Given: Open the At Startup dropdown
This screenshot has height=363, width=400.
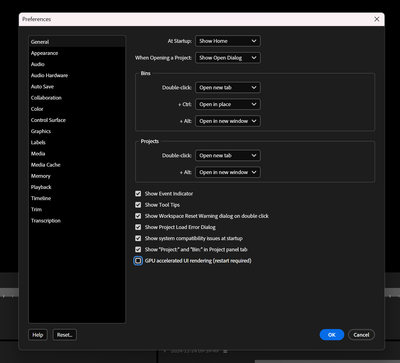Looking at the screenshot, I should pos(228,41).
